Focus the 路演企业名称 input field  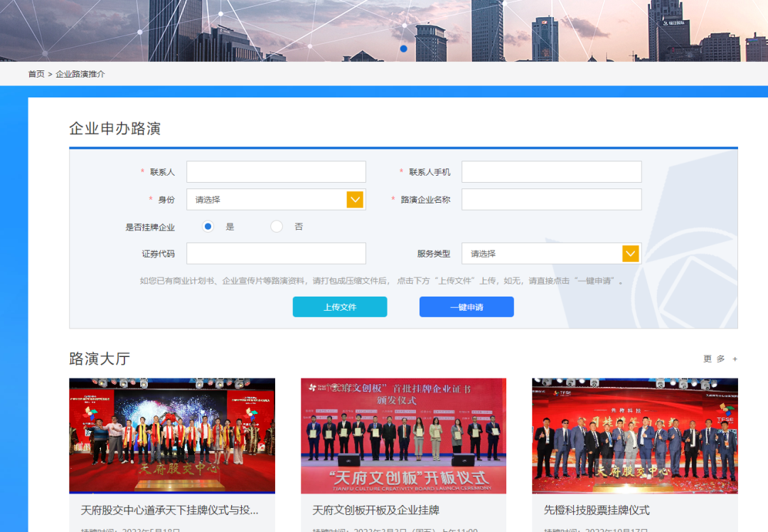tap(552, 199)
